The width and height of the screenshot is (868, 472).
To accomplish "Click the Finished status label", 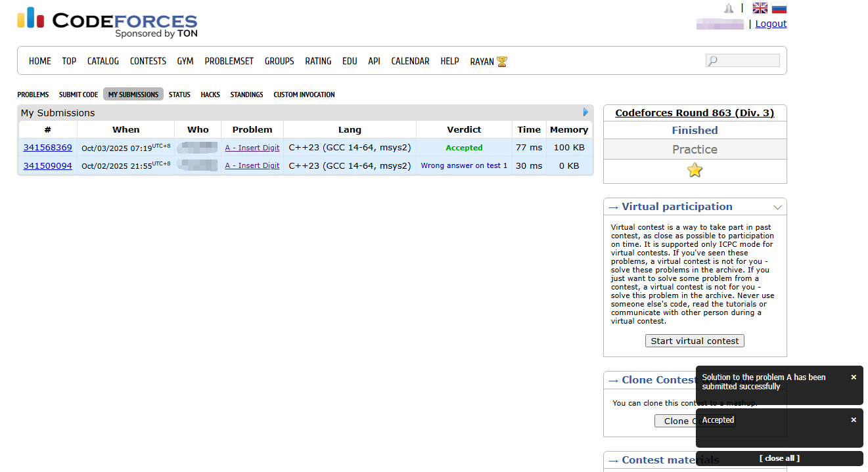I will [695, 130].
